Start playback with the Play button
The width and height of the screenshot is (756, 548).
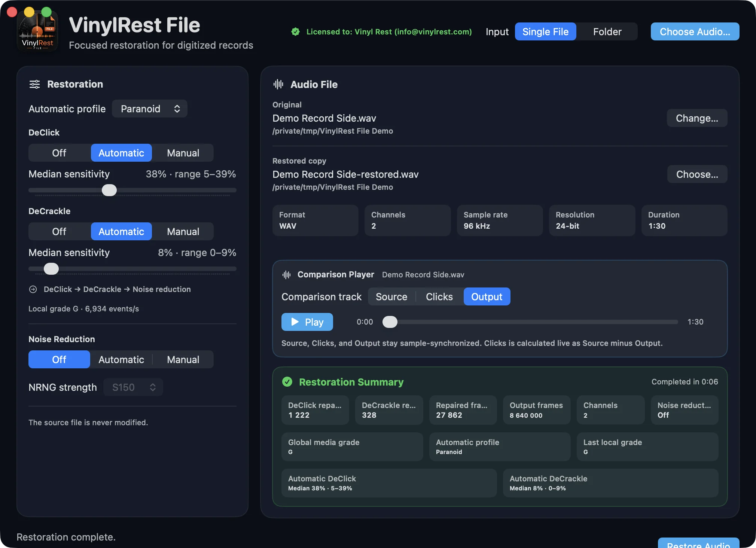(307, 322)
